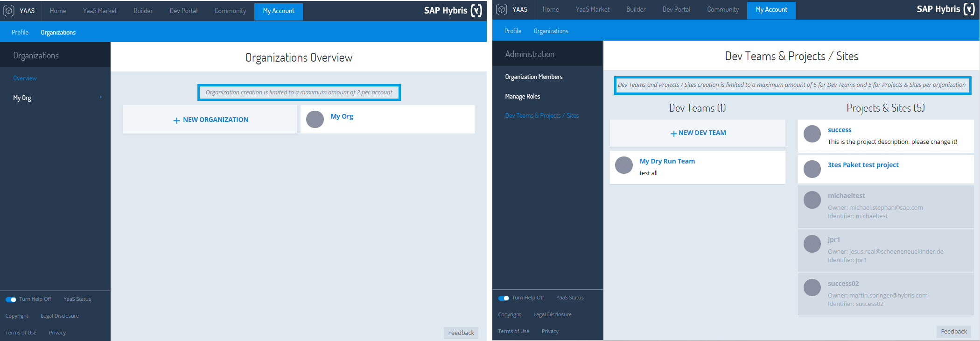Open YaaS Market on Dev Teams page
980x341 pixels.
[x=593, y=9]
